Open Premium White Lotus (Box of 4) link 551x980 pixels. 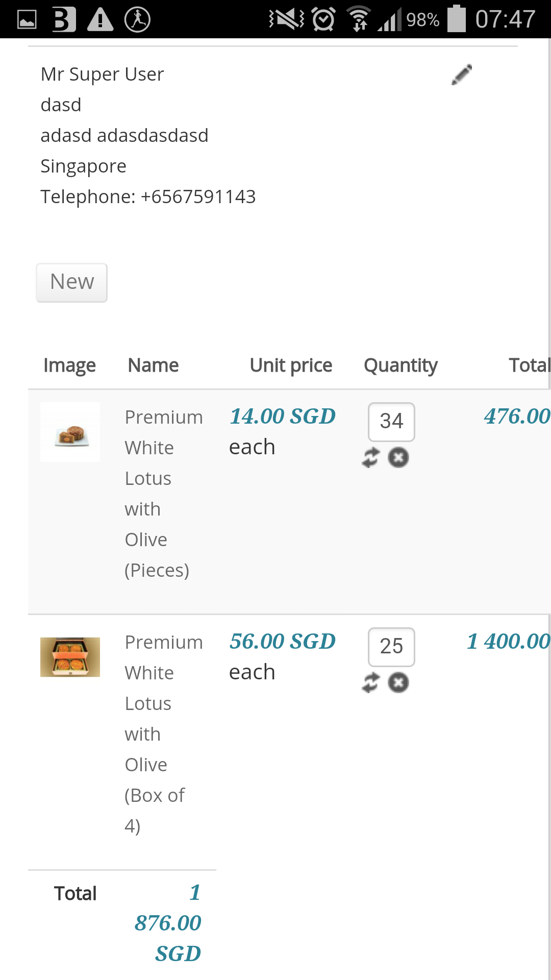click(163, 733)
